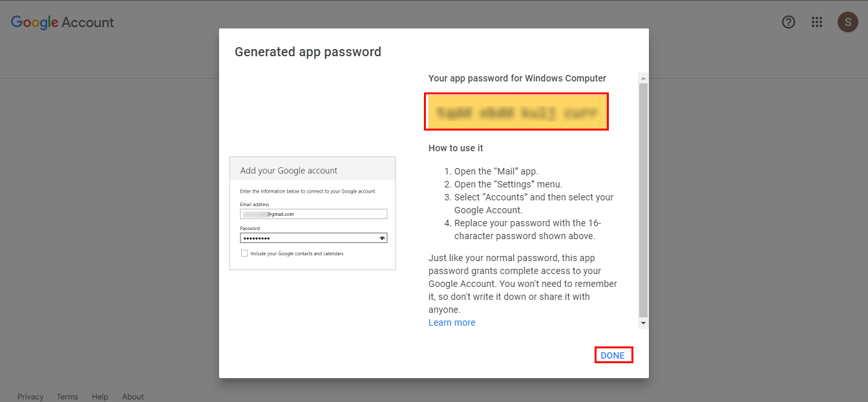Click the Help question mark icon
The width and height of the screenshot is (868, 402).
tap(788, 21)
